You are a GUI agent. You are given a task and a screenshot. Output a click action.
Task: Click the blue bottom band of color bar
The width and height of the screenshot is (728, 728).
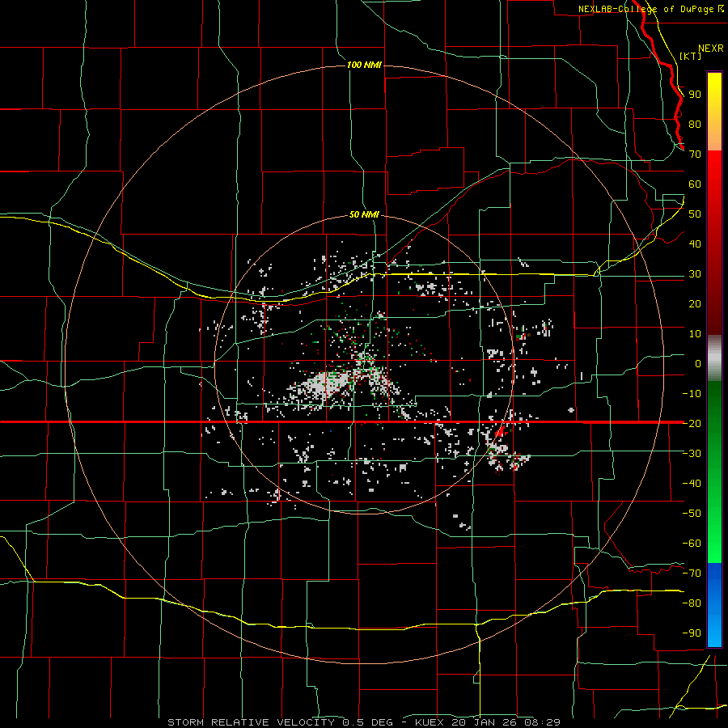pyautogui.click(x=714, y=605)
